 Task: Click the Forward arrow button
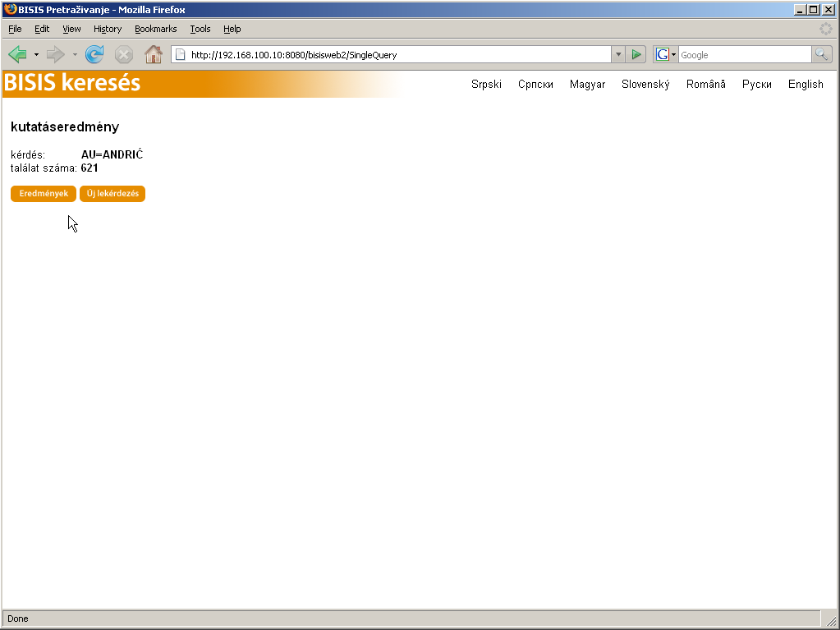pyautogui.click(x=56, y=55)
